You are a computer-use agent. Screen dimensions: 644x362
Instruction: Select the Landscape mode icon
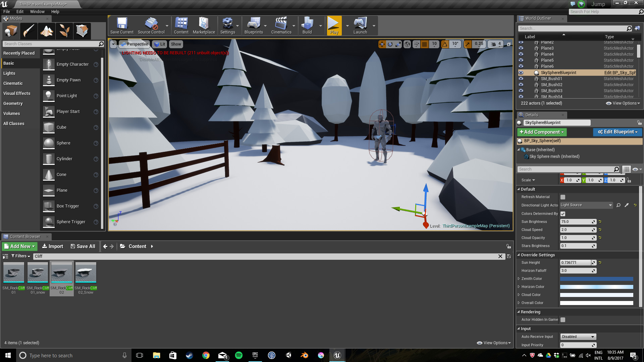pos(47,31)
